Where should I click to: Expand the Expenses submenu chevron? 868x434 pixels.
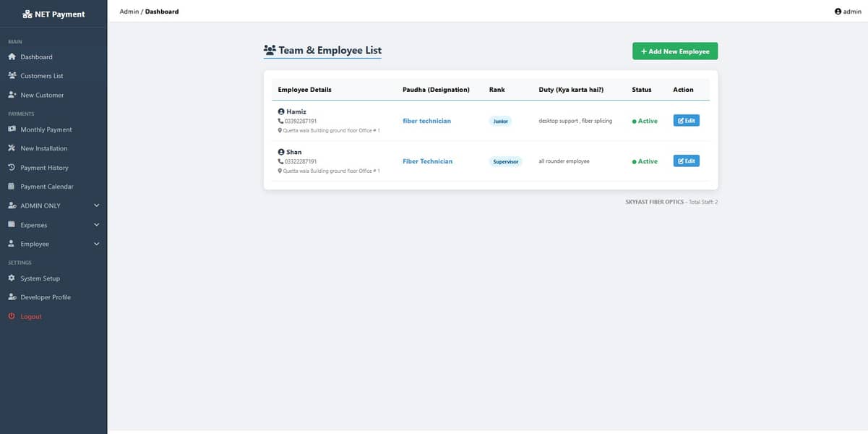coord(97,225)
